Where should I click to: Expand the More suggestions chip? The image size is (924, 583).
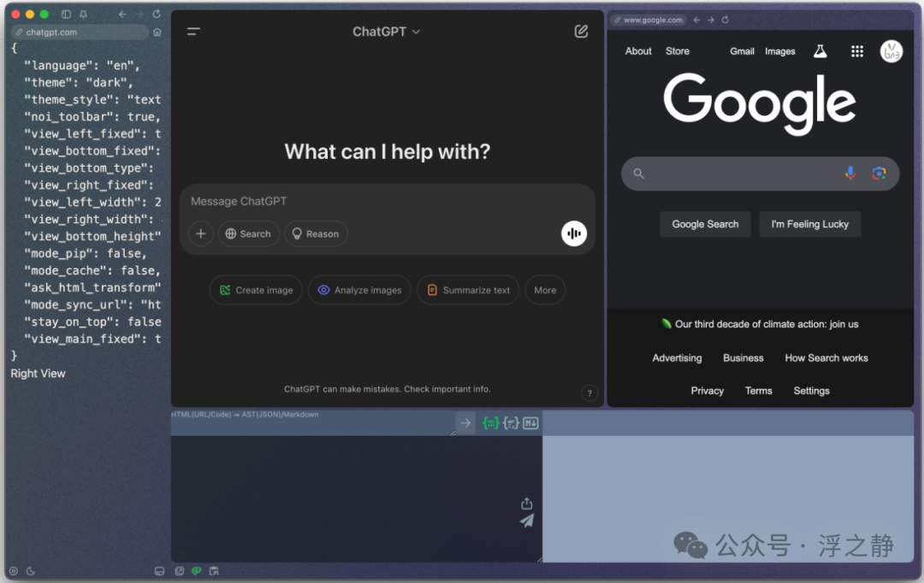545,291
